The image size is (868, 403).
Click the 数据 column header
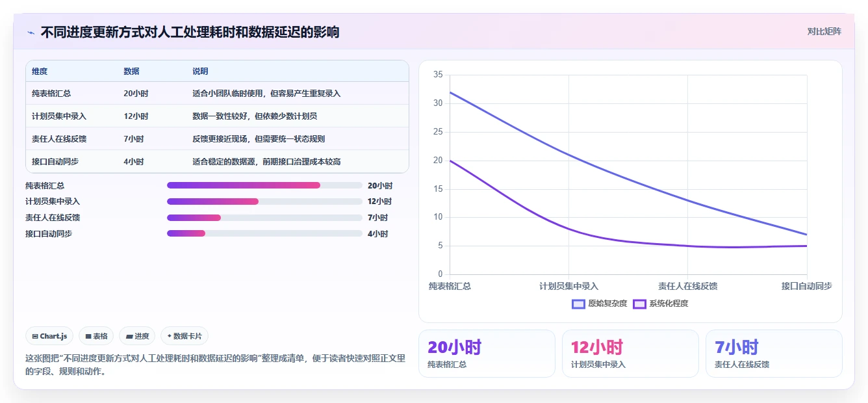pyautogui.click(x=131, y=71)
